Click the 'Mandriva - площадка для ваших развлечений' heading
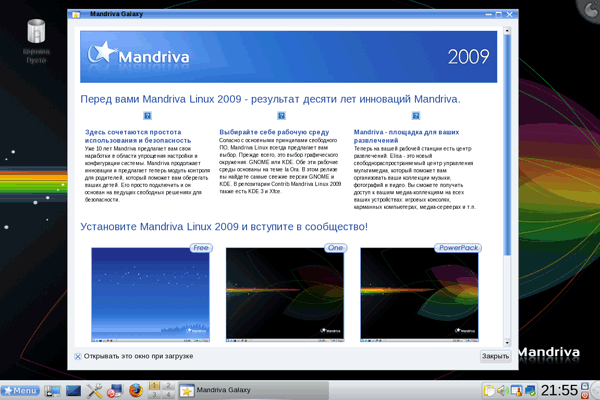Image resolution: width=600 pixels, height=400 pixels. pyautogui.click(x=406, y=136)
